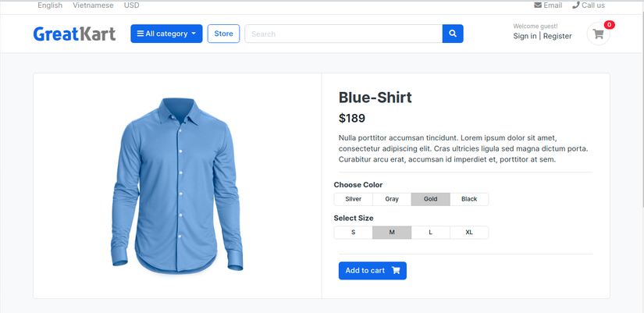This screenshot has height=313, width=644.
Task: Expand the All category dropdown
Action: tap(166, 34)
